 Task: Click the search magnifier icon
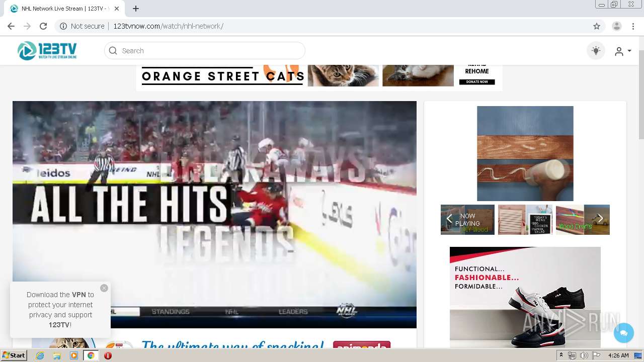click(113, 51)
